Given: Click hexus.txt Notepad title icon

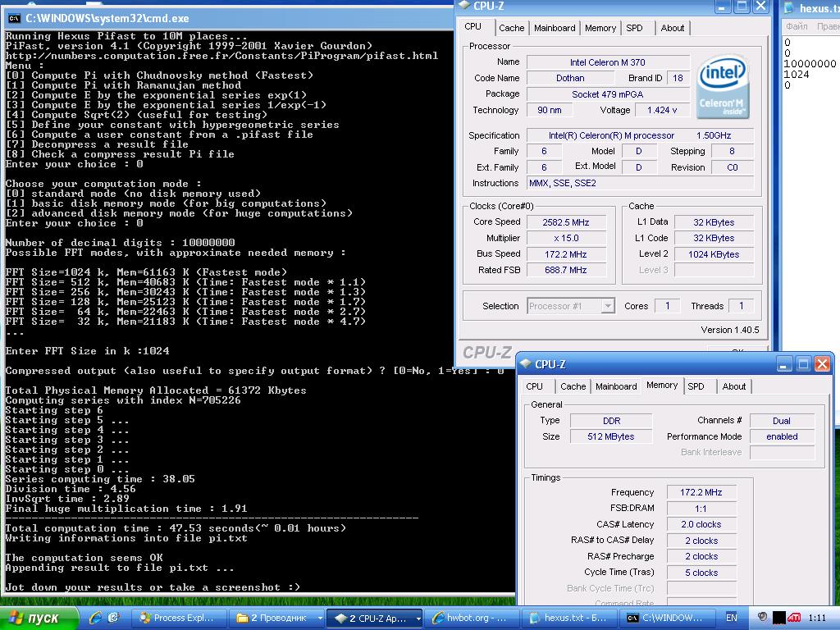Looking at the screenshot, I should 789,8.
